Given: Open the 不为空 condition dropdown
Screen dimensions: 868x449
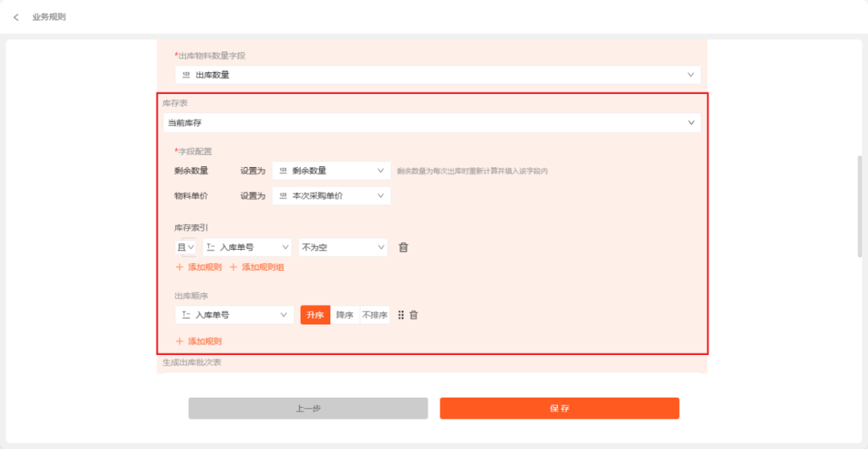Looking at the screenshot, I should pyautogui.click(x=342, y=247).
